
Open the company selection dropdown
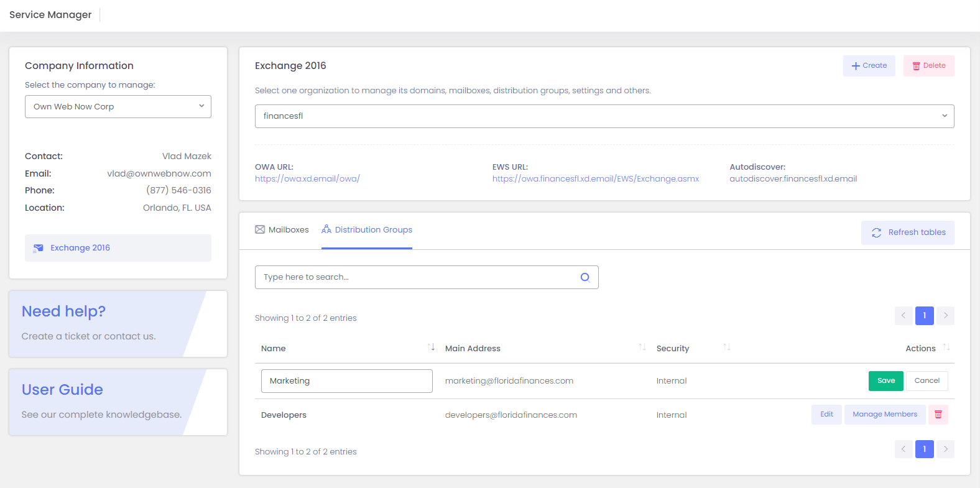[x=118, y=106]
